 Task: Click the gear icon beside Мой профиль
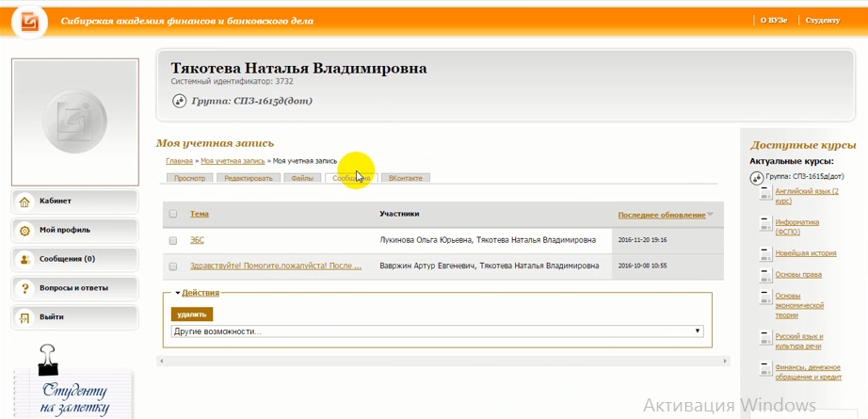[24, 230]
